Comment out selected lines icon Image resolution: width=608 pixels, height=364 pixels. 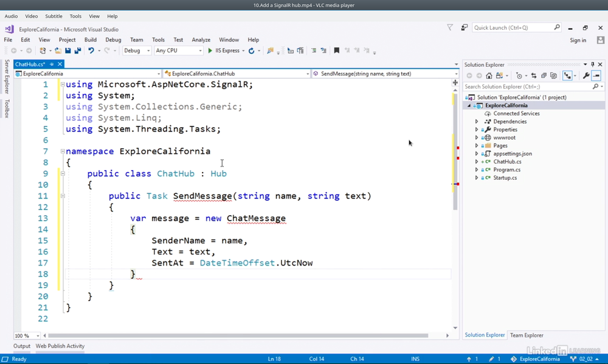[314, 51]
